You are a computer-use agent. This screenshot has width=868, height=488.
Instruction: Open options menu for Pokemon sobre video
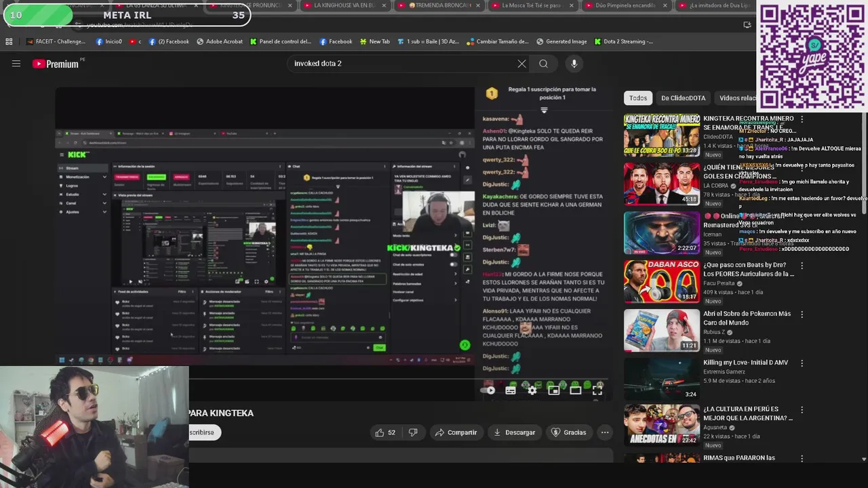click(x=802, y=314)
